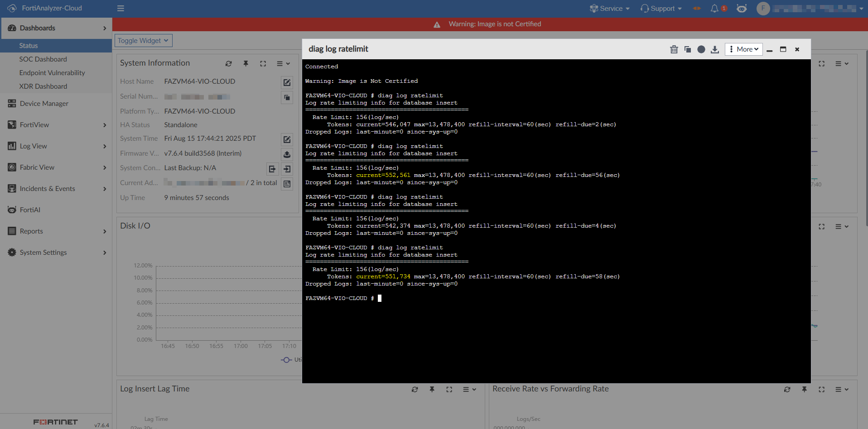Screen dimensions: 868x429
Task: Collapse the navigation sidebar
Action: [120, 8]
